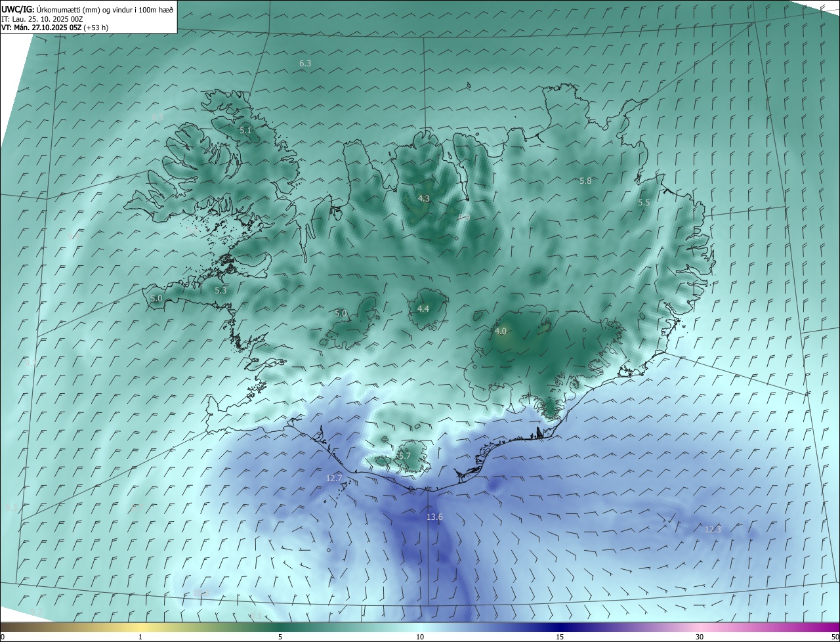Click the precipitation color scale bar

(420, 628)
